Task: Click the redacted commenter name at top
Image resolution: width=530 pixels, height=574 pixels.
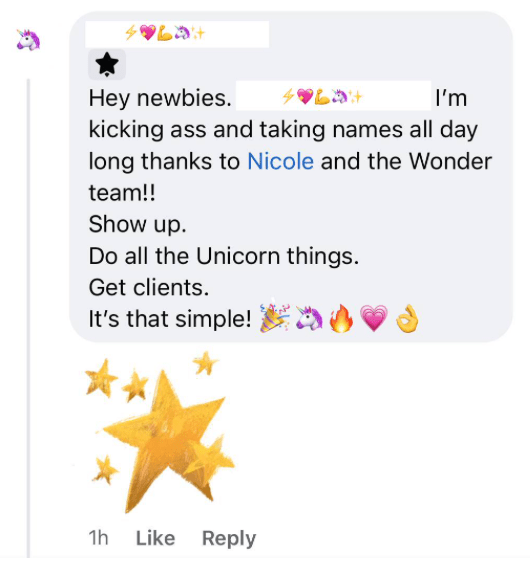Action: pos(177,34)
